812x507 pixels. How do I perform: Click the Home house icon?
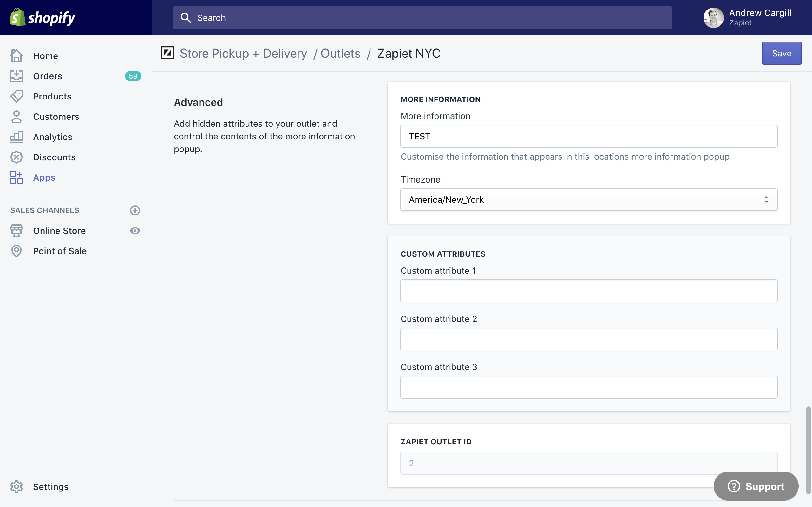pos(16,56)
